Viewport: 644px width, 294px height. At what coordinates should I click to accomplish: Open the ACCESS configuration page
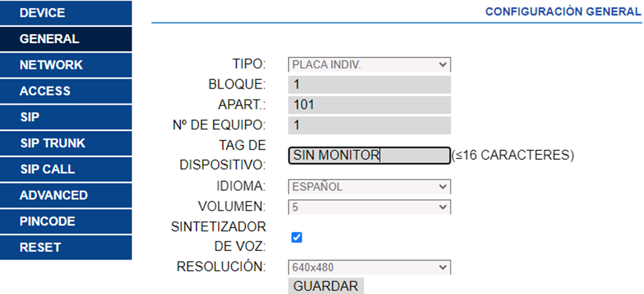66,91
